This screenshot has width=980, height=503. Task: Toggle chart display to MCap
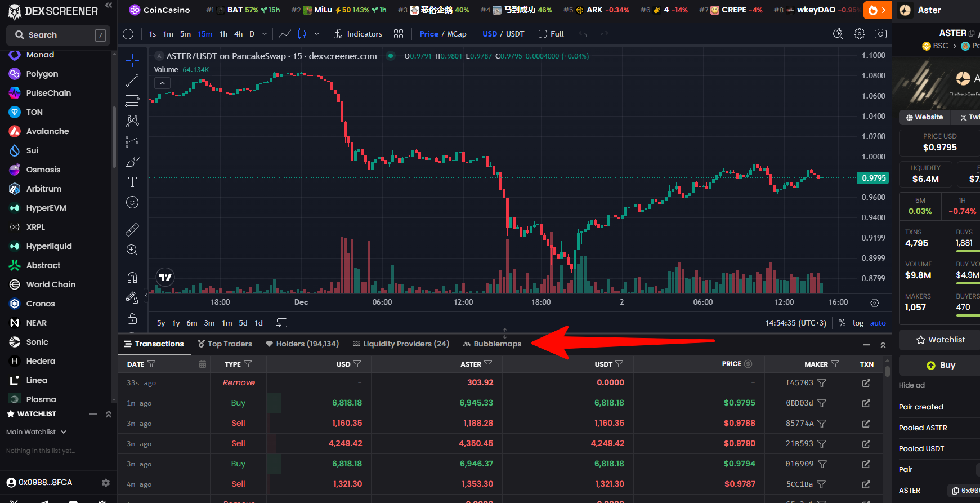click(457, 34)
